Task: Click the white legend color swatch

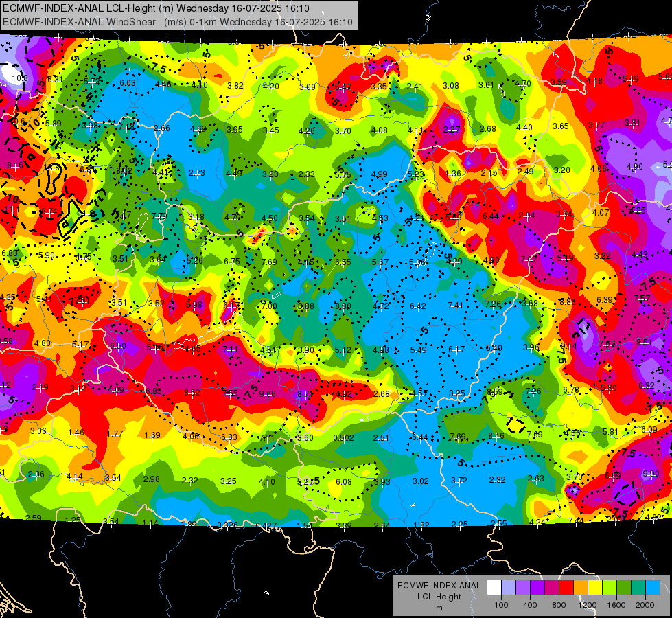Action: click(494, 588)
